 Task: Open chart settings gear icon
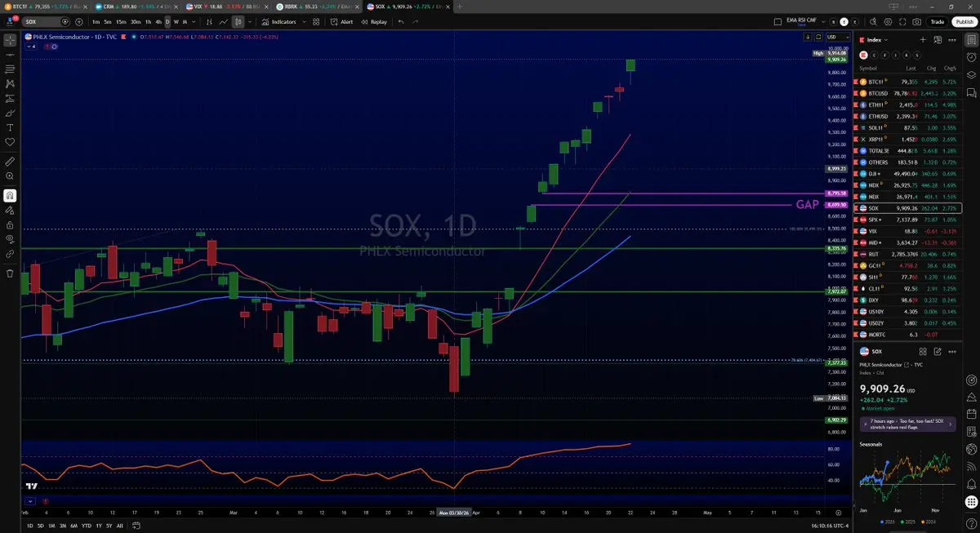click(x=888, y=22)
